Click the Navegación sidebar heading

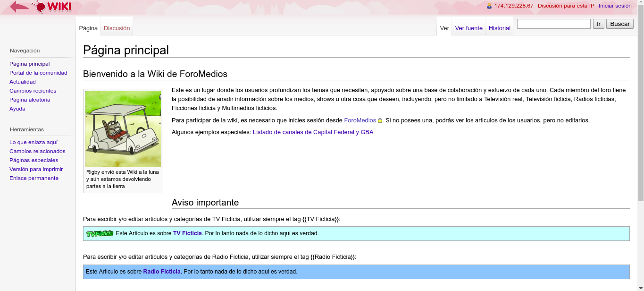(25, 51)
